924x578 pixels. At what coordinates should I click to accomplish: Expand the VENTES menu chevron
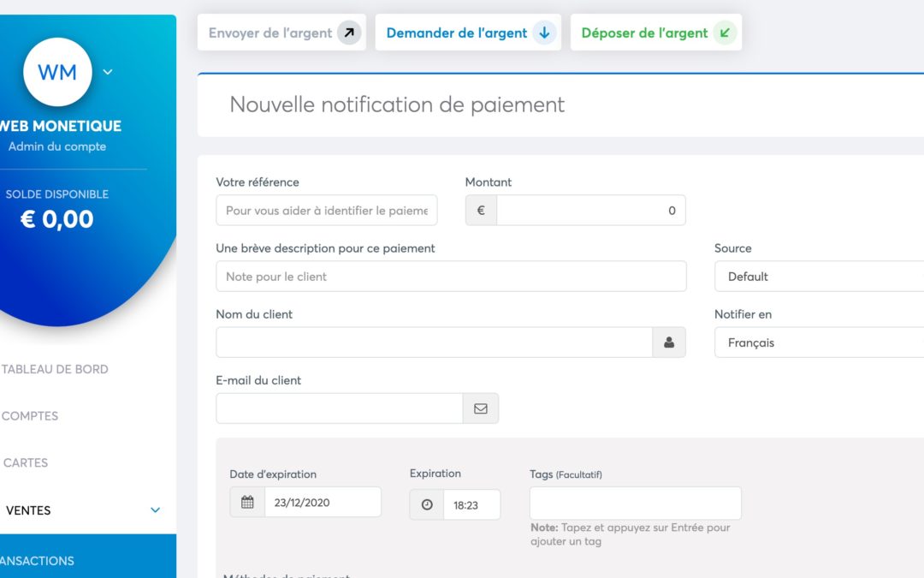click(x=155, y=510)
